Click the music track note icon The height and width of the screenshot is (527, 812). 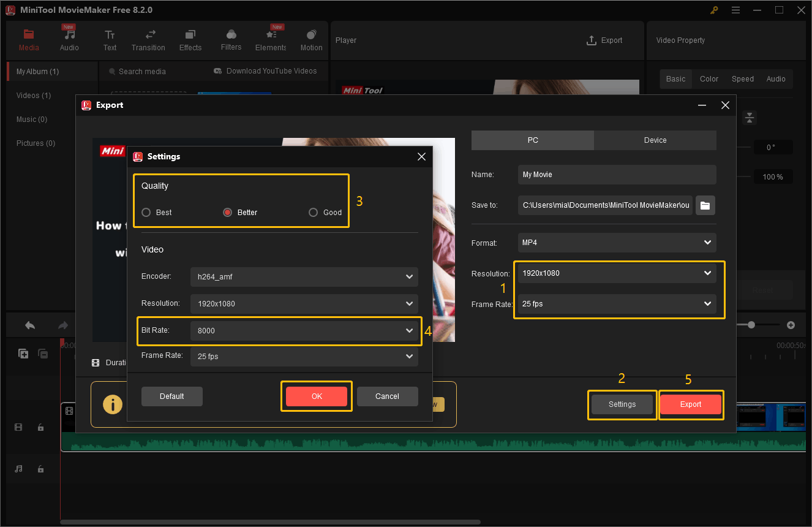coord(18,469)
